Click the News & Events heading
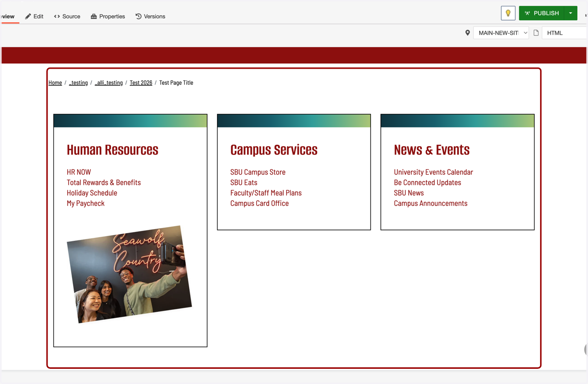 [432, 150]
